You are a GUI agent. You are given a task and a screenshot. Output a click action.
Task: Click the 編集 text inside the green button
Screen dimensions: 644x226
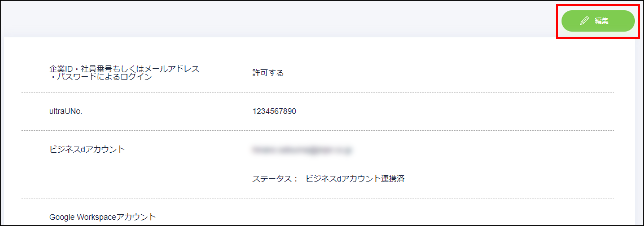[x=601, y=21]
